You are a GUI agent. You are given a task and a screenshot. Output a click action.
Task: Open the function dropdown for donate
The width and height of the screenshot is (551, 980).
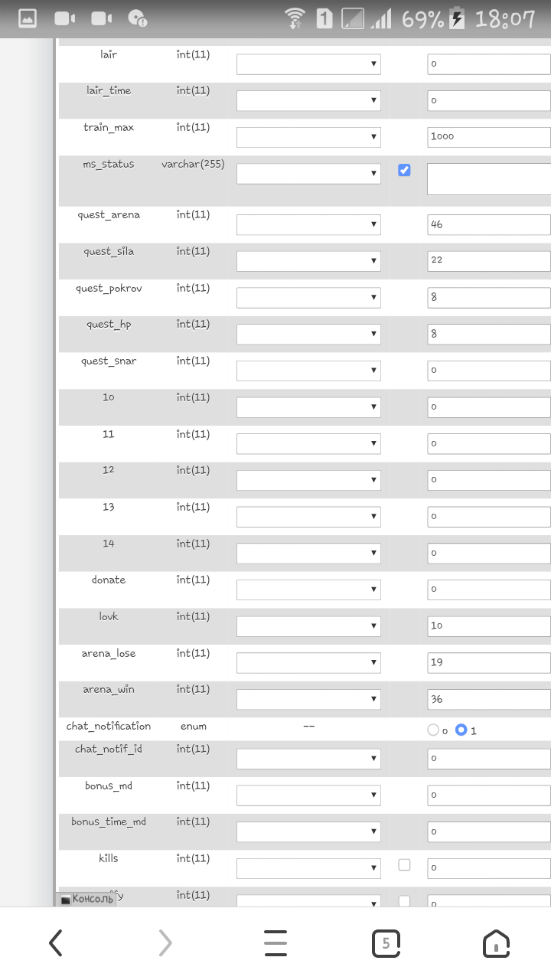pyautogui.click(x=308, y=590)
